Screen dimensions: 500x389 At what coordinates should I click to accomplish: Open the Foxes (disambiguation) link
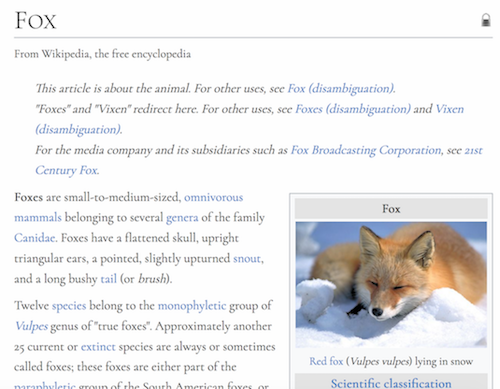353,109
